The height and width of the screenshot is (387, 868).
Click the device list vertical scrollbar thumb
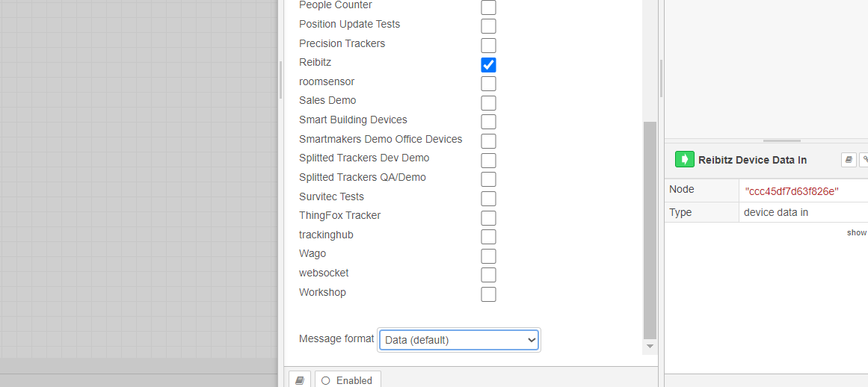[x=650, y=228]
